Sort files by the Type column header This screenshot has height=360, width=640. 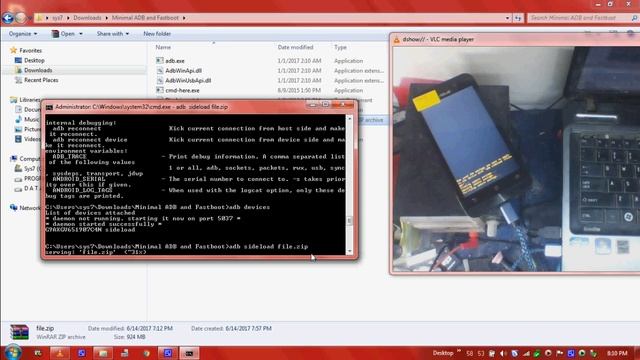click(x=340, y=47)
